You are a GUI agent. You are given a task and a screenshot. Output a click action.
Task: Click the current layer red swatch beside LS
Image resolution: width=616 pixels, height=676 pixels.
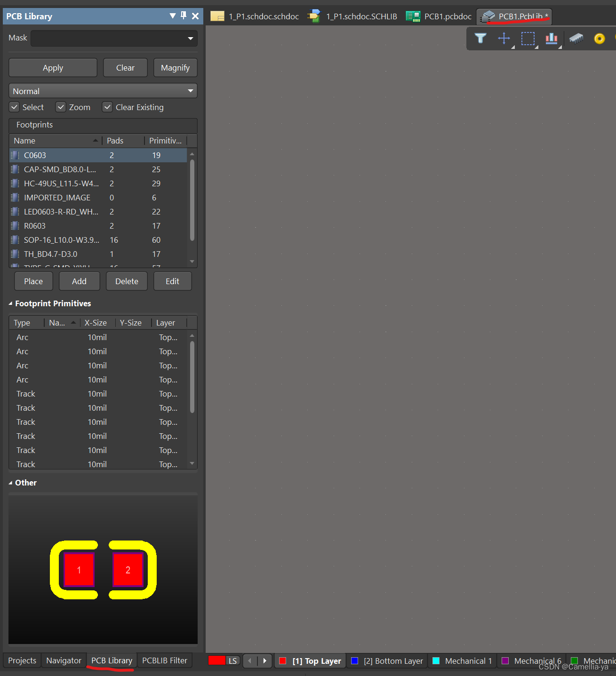pos(217,660)
